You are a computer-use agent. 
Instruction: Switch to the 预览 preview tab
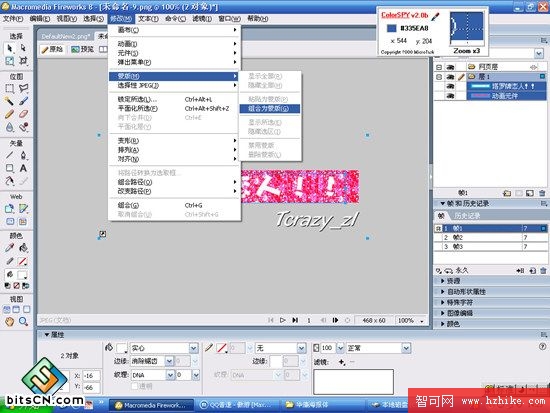click(x=83, y=49)
